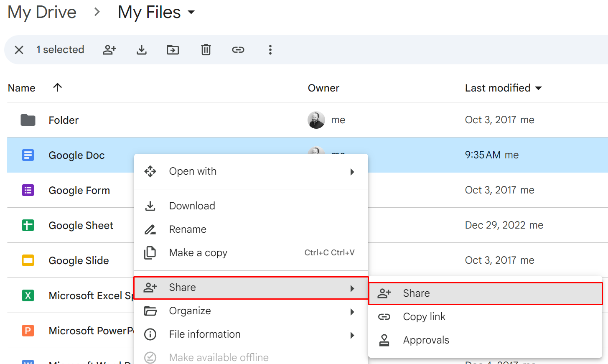This screenshot has width=608, height=364.
Task: Click the green Google Sheet file icon
Action: (28, 225)
